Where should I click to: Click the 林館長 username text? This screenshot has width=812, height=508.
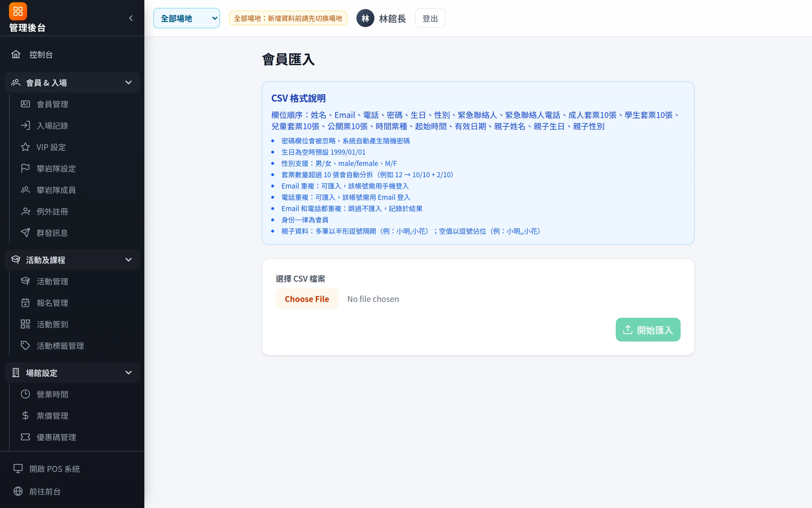392,18
